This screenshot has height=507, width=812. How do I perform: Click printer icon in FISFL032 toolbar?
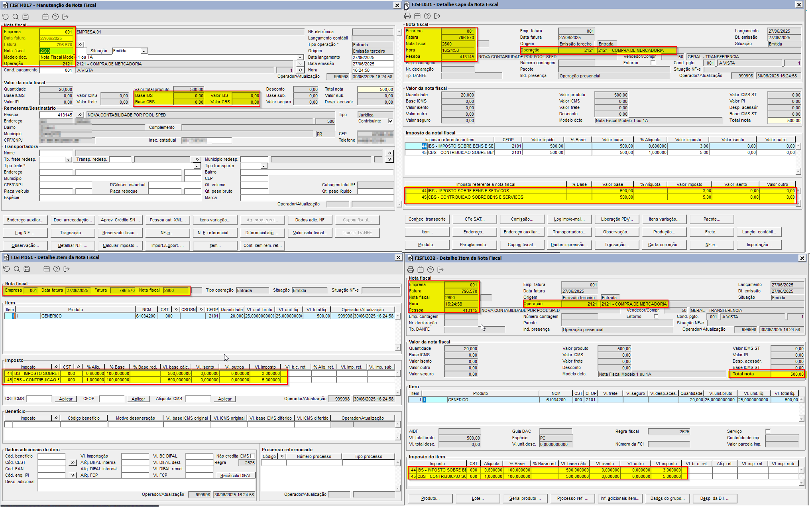[x=410, y=270]
